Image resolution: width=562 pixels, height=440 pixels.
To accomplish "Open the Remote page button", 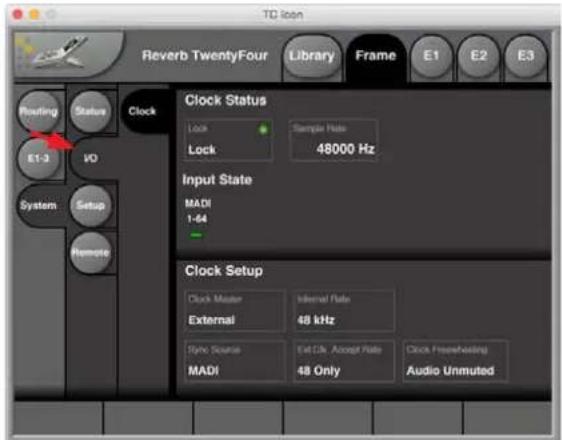I will click(90, 253).
